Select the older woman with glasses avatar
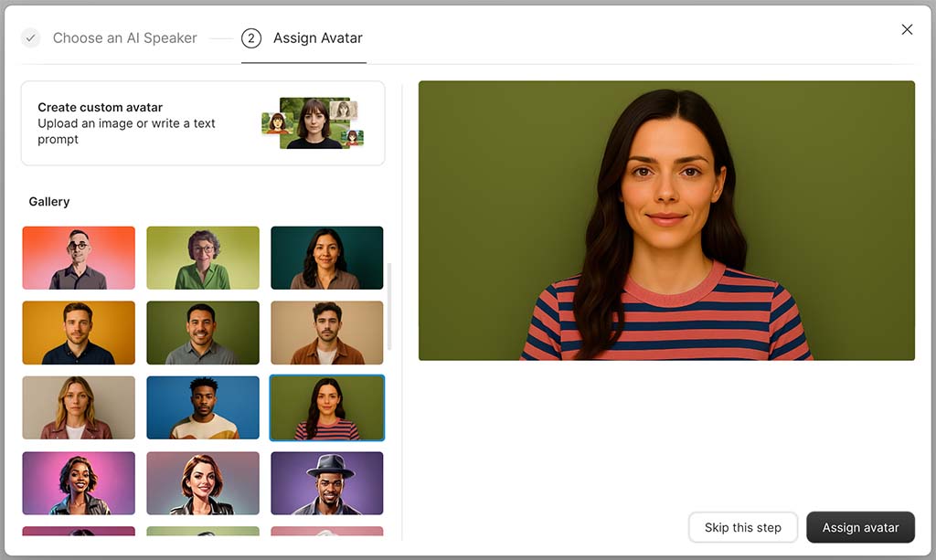 [x=202, y=258]
